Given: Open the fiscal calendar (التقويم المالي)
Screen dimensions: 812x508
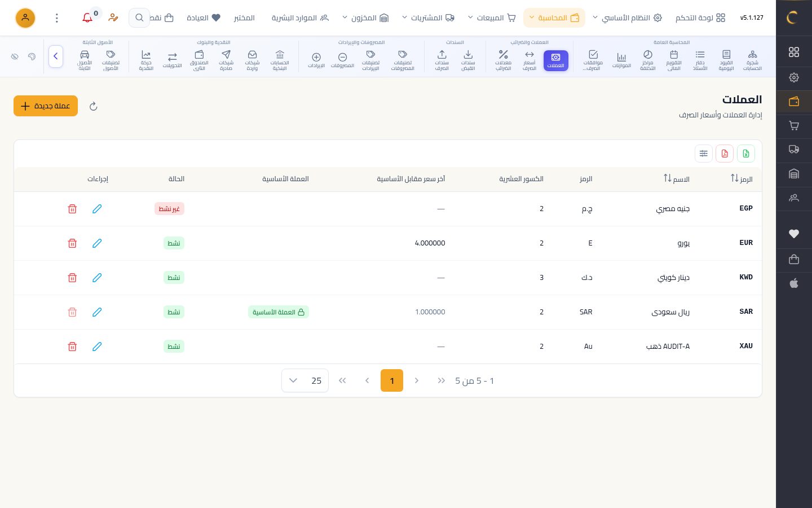Looking at the screenshot, I should pos(674,60).
